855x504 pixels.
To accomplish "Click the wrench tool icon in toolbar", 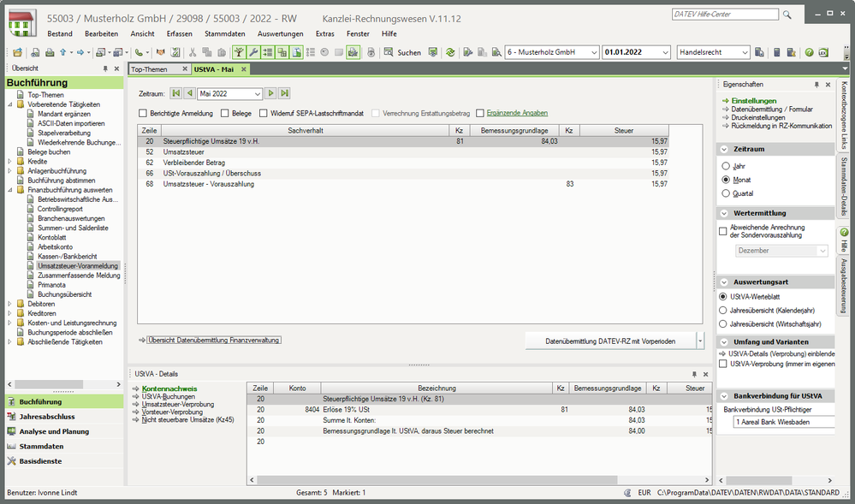I will coord(253,52).
